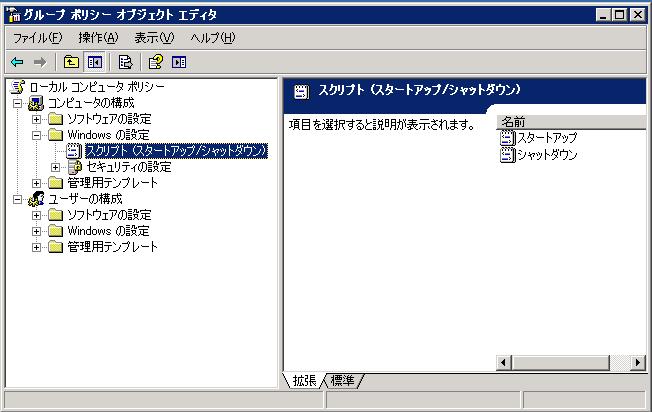Select the シャットダウン script item

coord(546,155)
